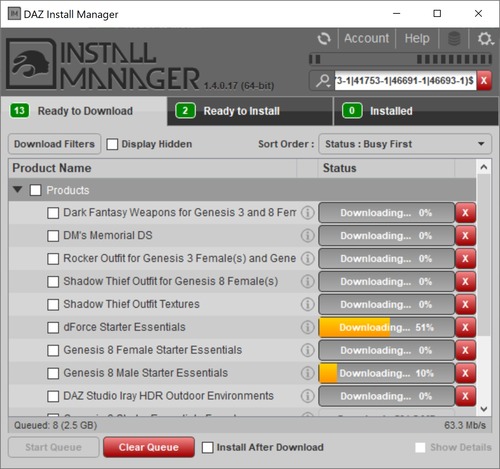Click the DAZ Install Manager logo
This screenshot has width=500, height=469.
click(x=32, y=64)
